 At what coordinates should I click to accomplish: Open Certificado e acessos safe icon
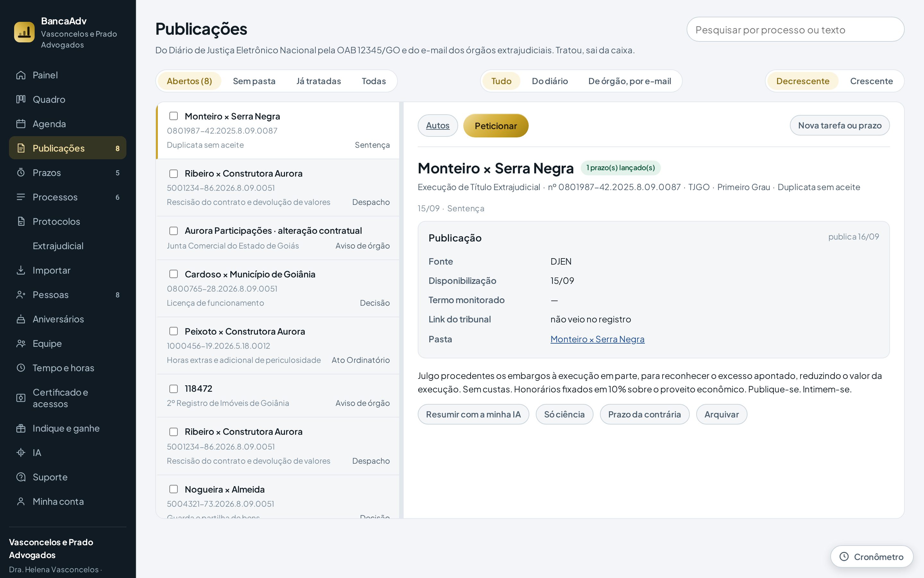(21, 398)
